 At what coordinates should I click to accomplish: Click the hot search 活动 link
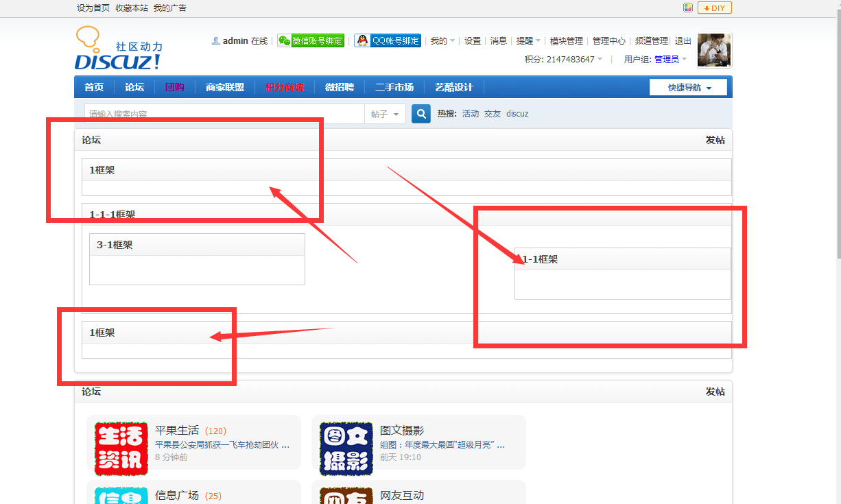pyautogui.click(x=471, y=114)
